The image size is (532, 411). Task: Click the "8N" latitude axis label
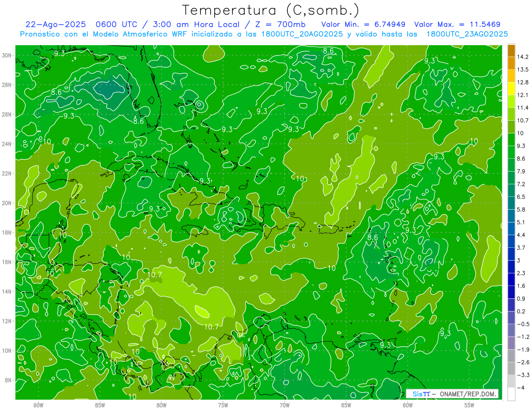9,380
